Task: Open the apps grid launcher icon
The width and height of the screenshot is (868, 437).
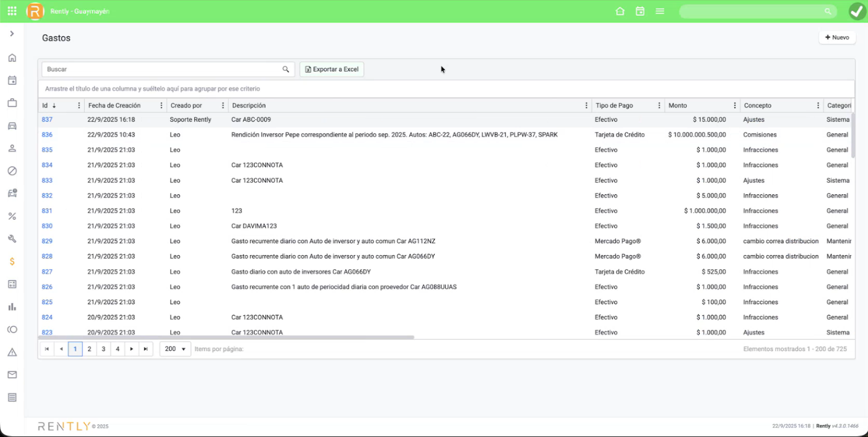Action: pyautogui.click(x=12, y=11)
